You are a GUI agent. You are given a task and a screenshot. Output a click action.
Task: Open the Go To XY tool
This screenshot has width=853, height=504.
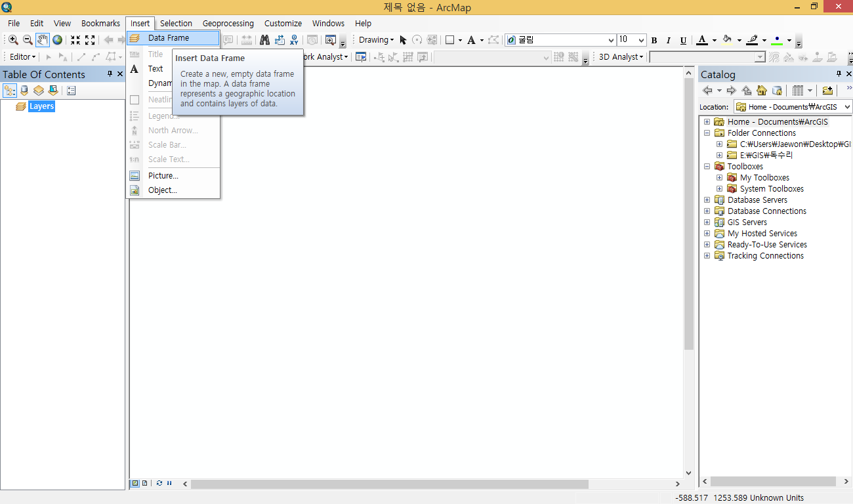click(x=294, y=40)
